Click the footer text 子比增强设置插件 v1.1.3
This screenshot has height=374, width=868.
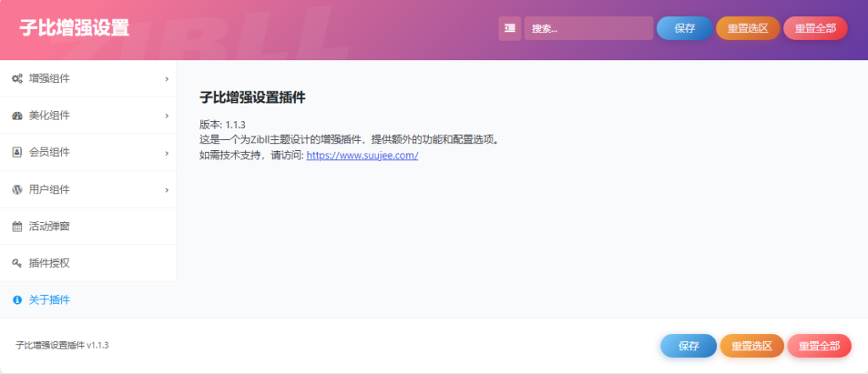(x=62, y=345)
